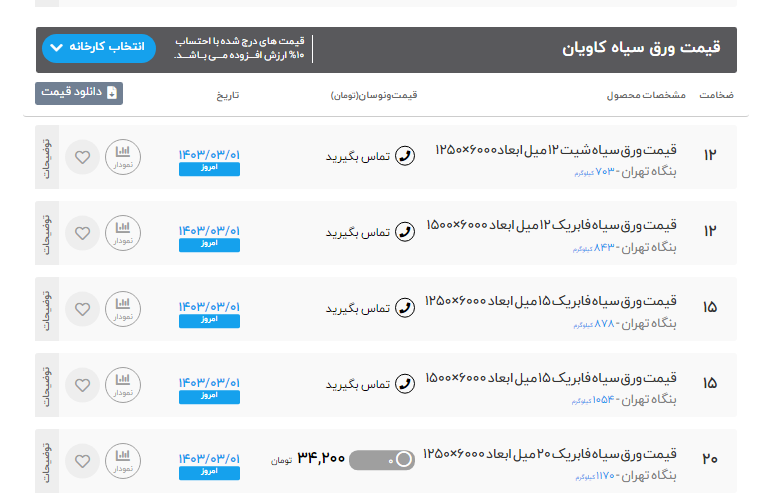The image size is (762, 498).
Task: Open the chart icon for the 12mm sheet 1250×6000 row
Action: click(123, 157)
